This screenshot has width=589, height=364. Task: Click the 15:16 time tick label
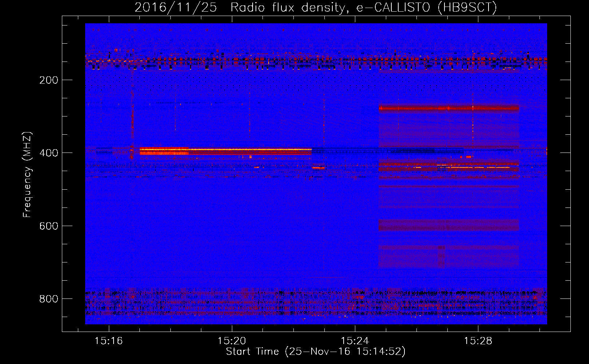click(109, 341)
